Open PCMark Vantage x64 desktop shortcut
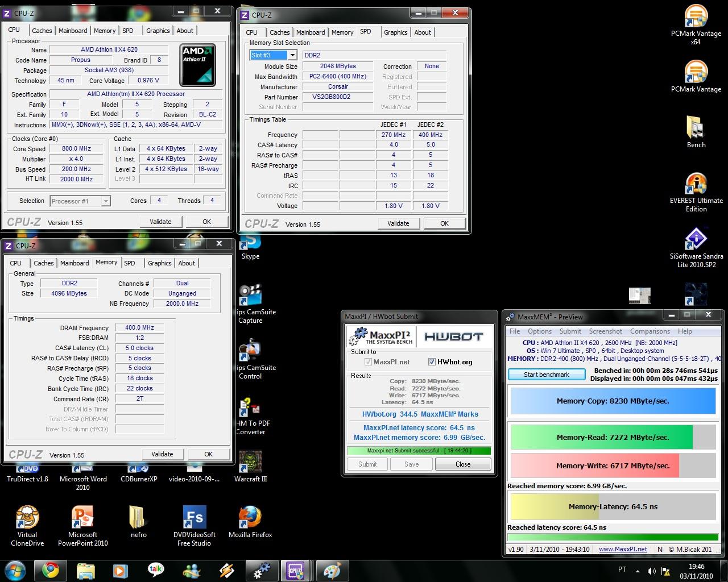728x582 pixels. point(696,24)
